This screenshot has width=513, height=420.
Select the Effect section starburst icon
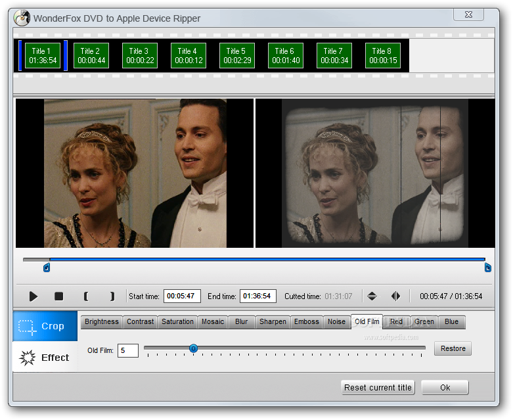tap(27, 357)
